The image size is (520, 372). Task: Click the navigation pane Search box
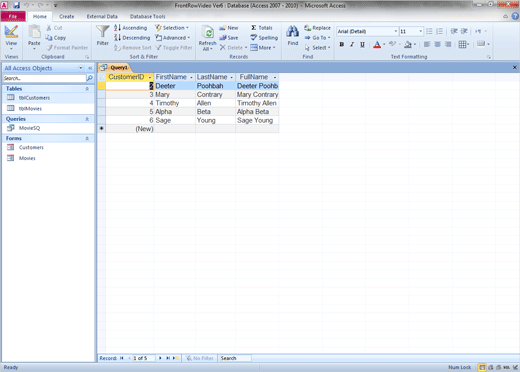pyautogui.click(x=44, y=78)
